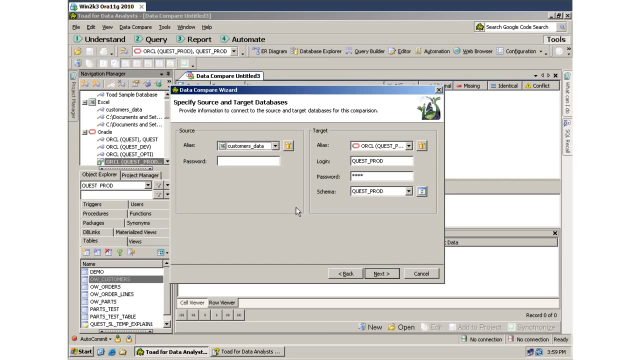Click New data compare button
The width and height of the screenshot is (640, 360).
tap(370, 327)
